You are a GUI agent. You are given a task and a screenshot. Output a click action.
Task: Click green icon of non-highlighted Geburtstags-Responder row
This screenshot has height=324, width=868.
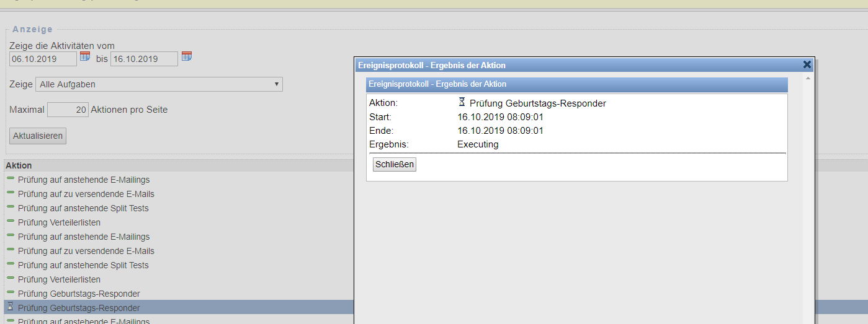[11, 293]
